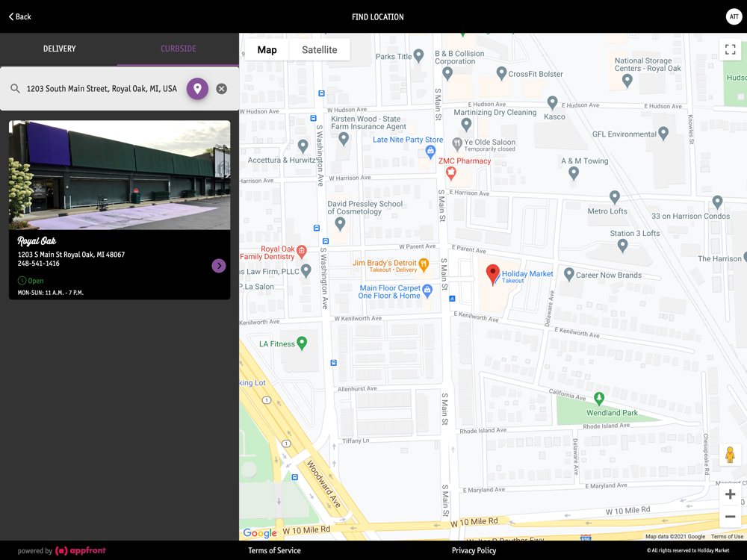This screenshot has width=747, height=560.
Task: Zoom in on the map
Action: coord(730,494)
